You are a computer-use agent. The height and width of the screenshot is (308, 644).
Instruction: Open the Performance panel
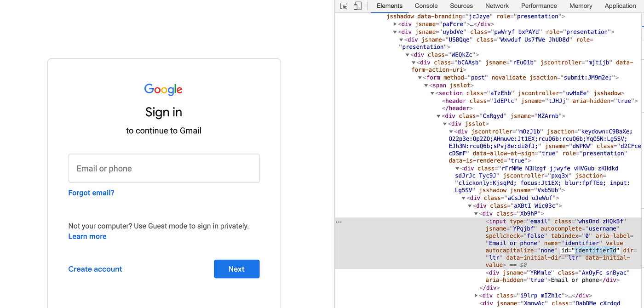point(539,6)
